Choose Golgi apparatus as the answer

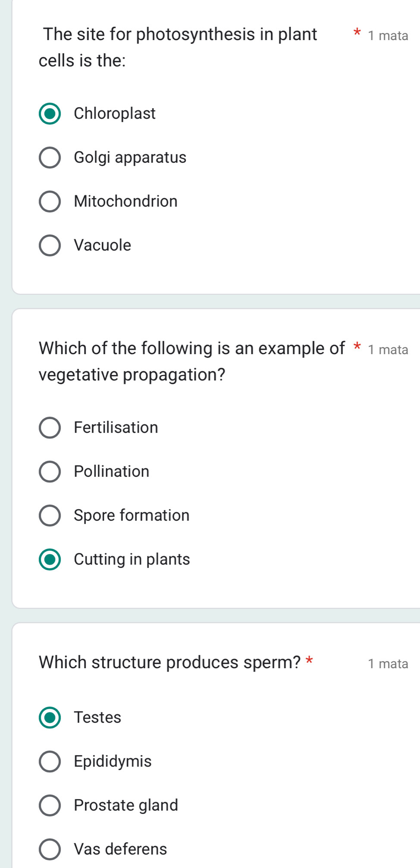click(x=50, y=158)
